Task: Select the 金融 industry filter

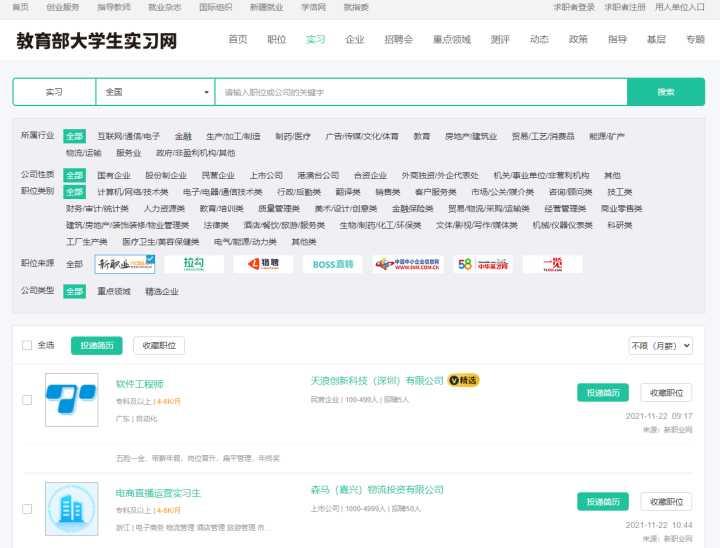Action: [x=183, y=136]
